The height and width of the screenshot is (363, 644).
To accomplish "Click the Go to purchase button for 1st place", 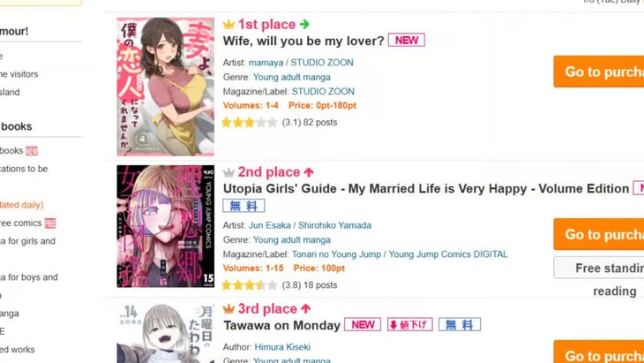I will [x=599, y=72].
